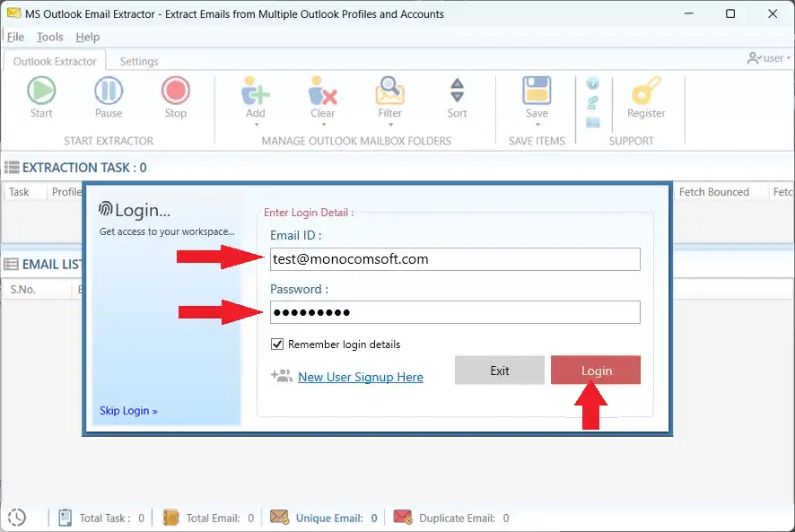Click the Filter envelope icon

coord(389,91)
